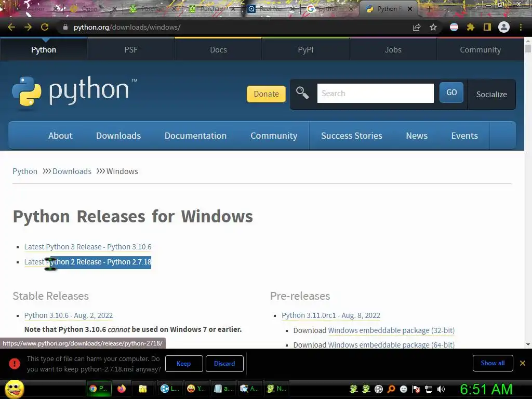The image size is (532, 399).
Task: Bookmark this page with the star
Action: (x=433, y=27)
